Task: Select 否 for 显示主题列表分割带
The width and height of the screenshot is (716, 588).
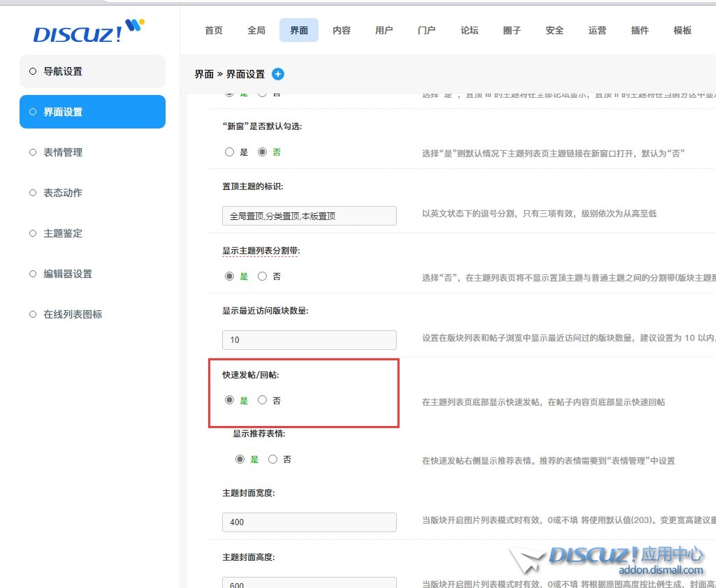Action: coord(263,277)
